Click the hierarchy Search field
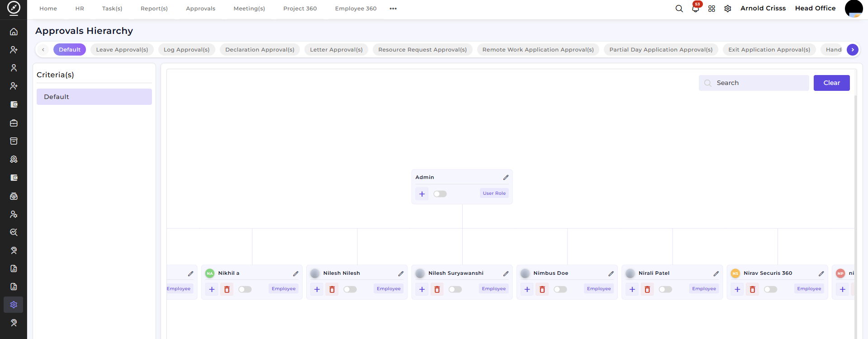Screen dimensions: 868x339 click(754, 83)
